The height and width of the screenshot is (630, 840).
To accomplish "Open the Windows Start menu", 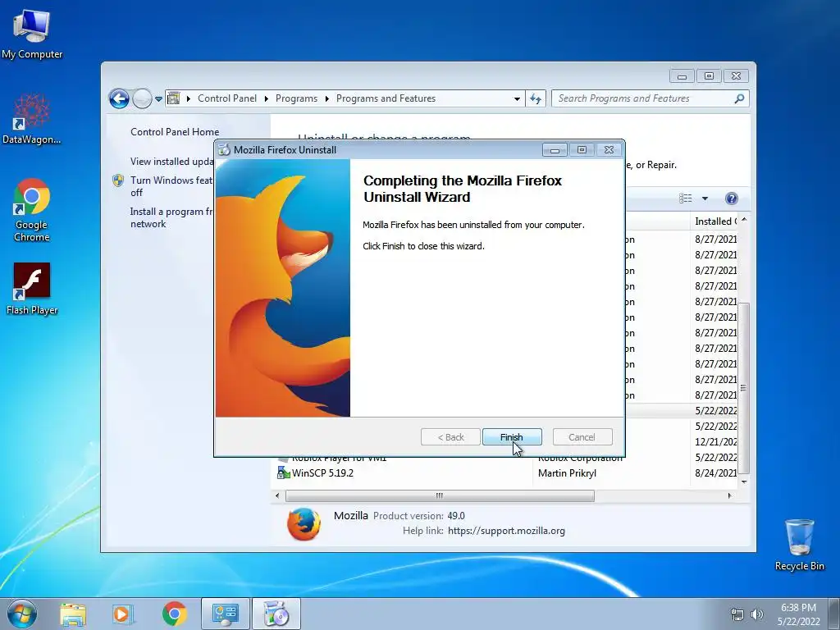I will [22, 614].
